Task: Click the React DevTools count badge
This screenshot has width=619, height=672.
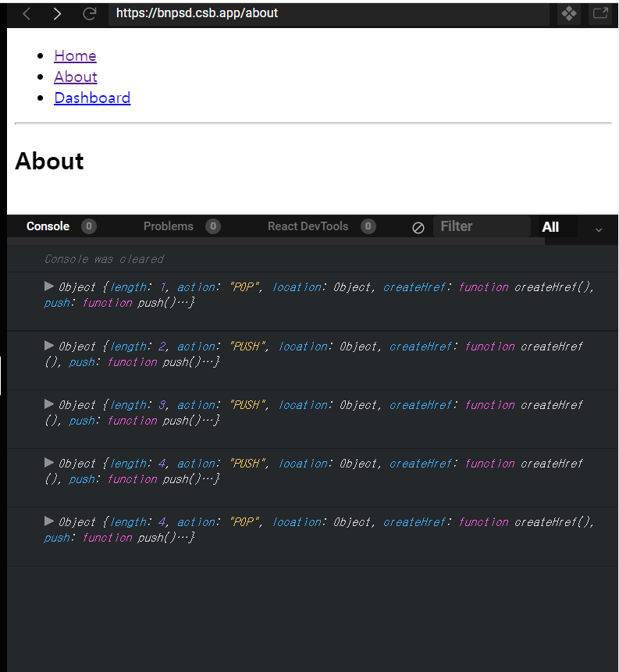Action: pyautogui.click(x=368, y=226)
